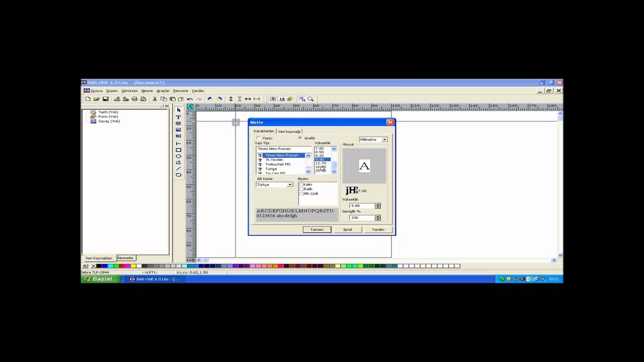Select the Text tool in toolbox

(179, 117)
